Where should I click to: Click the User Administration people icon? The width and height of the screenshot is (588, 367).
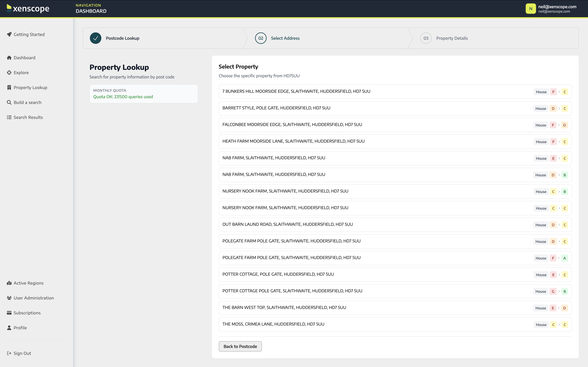pyautogui.click(x=9, y=298)
